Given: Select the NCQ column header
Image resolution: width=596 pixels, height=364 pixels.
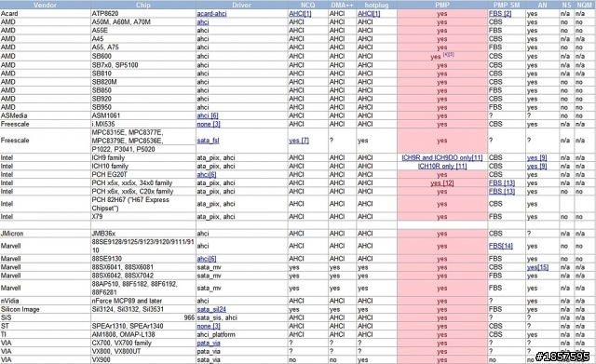Looking at the screenshot, I should [x=308, y=5].
